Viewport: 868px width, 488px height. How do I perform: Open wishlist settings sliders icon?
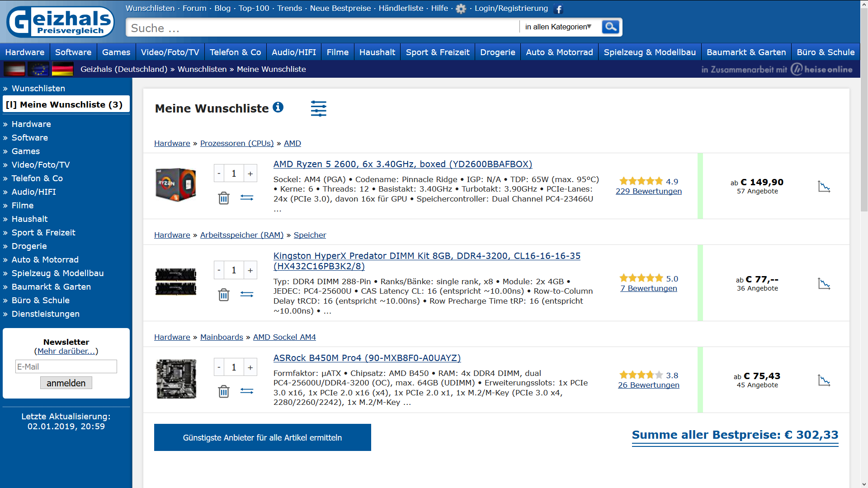click(318, 108)
